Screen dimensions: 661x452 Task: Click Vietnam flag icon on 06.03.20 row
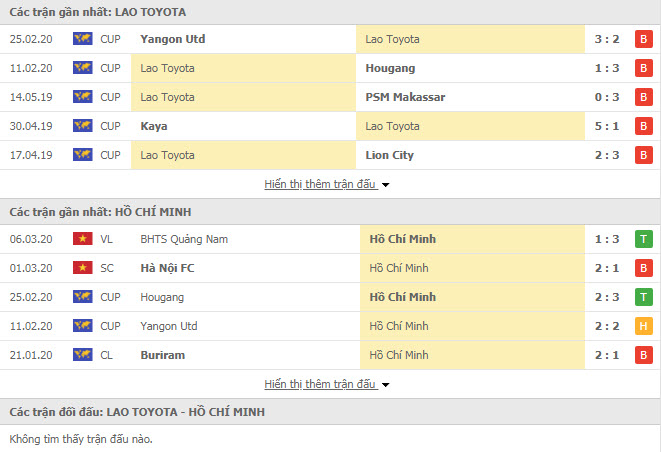click(x=83, y=239)
